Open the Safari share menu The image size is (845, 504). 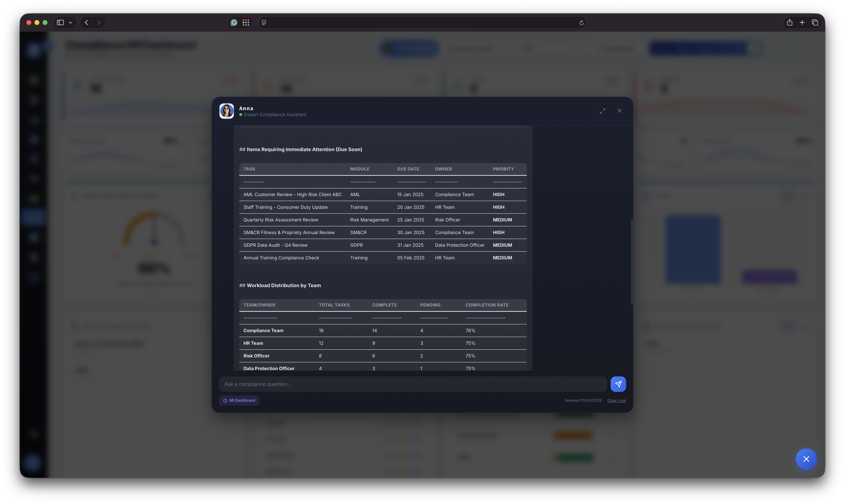point(789,22)
